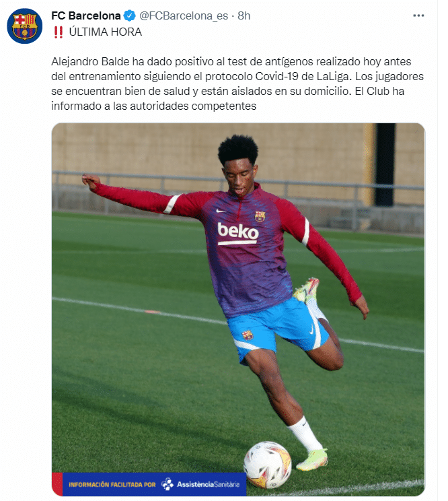The height and width of the screenshot is (501, 448).
Task: Click the ÚLTIMA HORA headline text
Action: tap(106, 32)
